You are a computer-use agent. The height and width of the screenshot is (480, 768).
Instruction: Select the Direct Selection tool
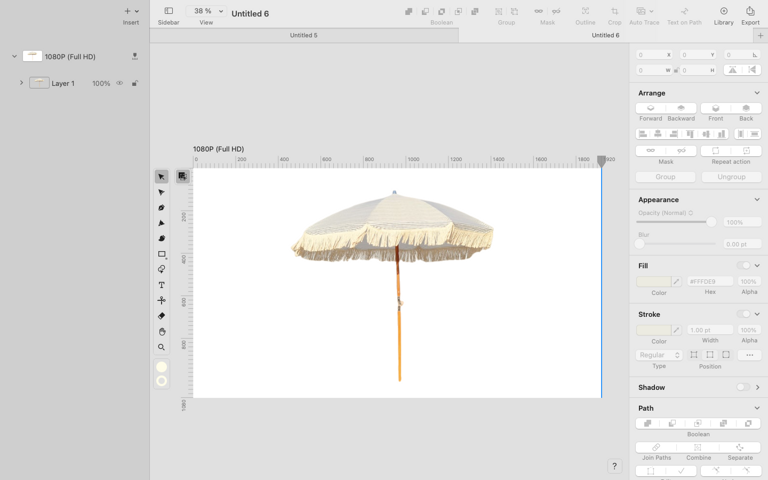pyautogui.click(x=162, y=192)
